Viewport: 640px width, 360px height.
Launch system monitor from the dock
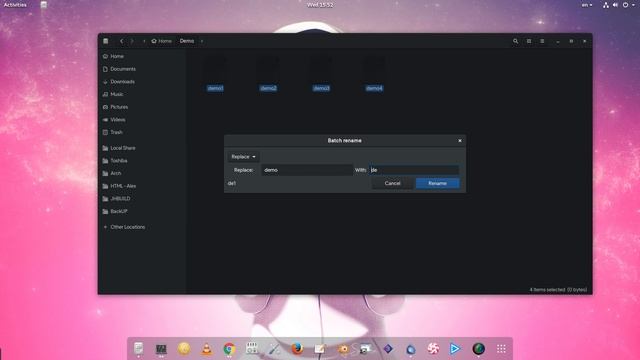pos(161,349)
